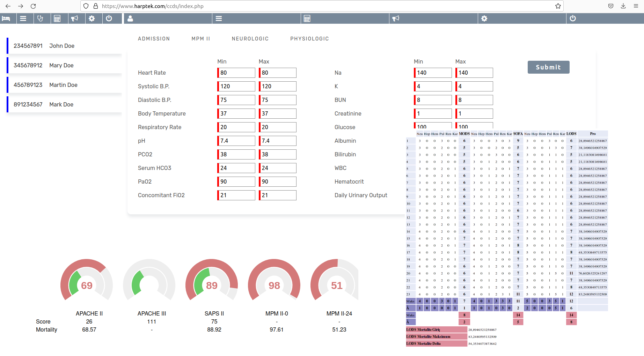This screenshot has height=356, width=644.
Task: Open the PHYSIOLOGIC tab
Action: tap(310, 39)
